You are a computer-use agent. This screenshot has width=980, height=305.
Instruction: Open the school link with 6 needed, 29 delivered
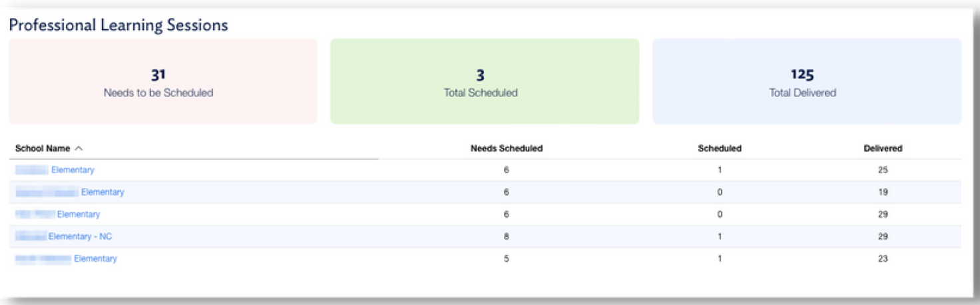pos(79,214)
